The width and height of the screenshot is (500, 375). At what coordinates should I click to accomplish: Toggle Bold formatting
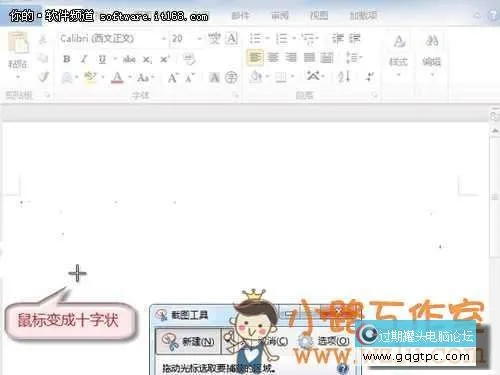[x=67, y=59]
